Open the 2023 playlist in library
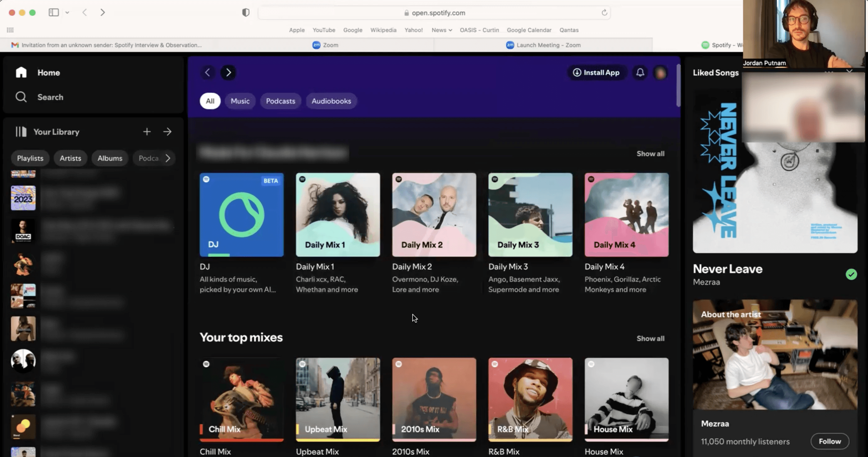This screenshot has width=868, height=457. point(23,198)
